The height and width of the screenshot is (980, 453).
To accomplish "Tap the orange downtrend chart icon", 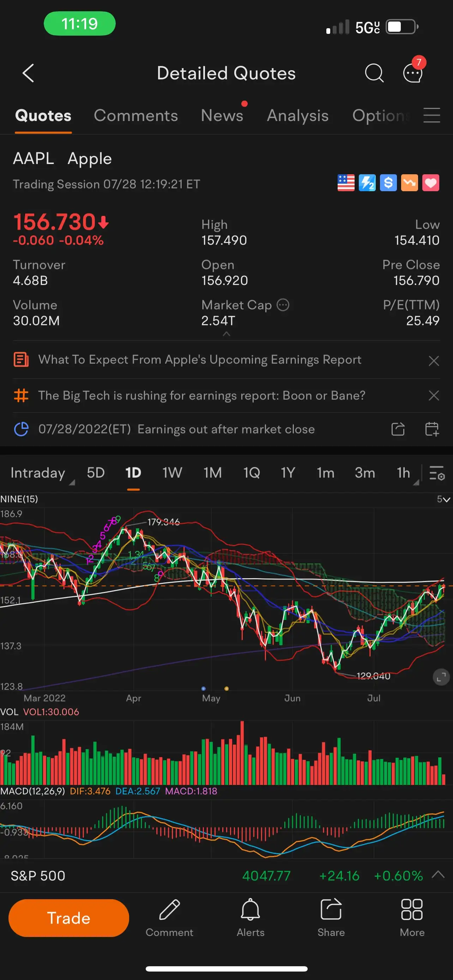I will 410,183.
